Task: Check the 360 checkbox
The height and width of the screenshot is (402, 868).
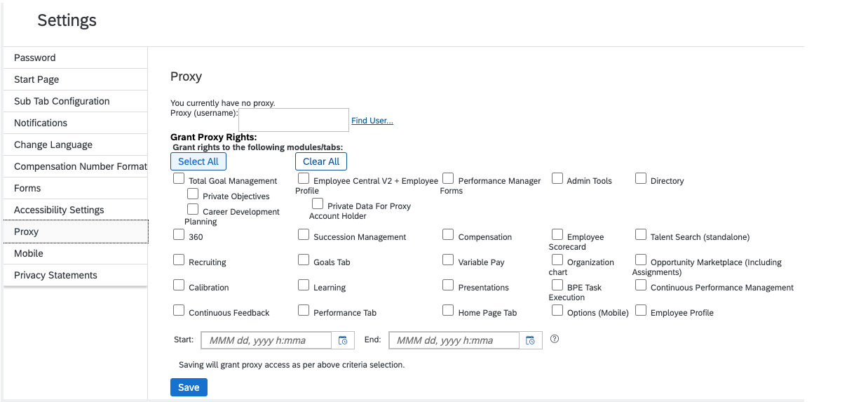Action: (179, 235)
